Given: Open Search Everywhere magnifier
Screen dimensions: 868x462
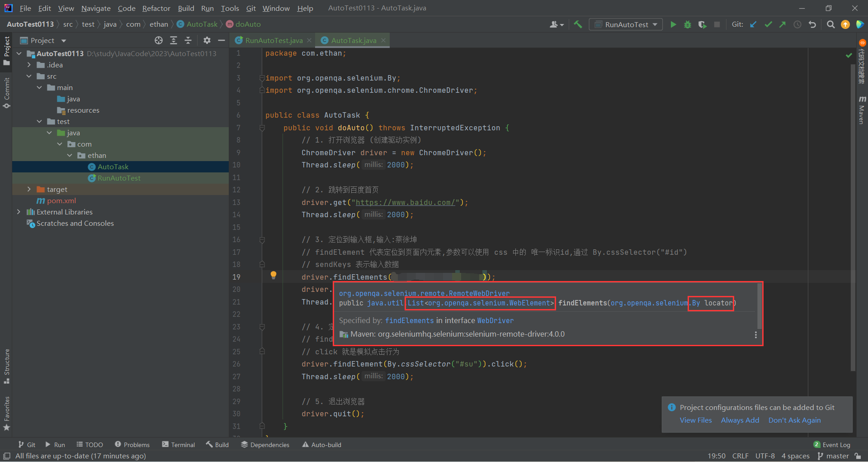Looking at the screenshot, I should click(830, 24).
